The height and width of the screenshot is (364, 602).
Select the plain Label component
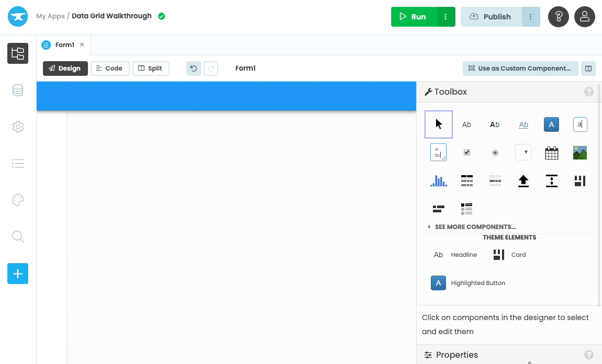pyautogui.click(x=466, y=124)
